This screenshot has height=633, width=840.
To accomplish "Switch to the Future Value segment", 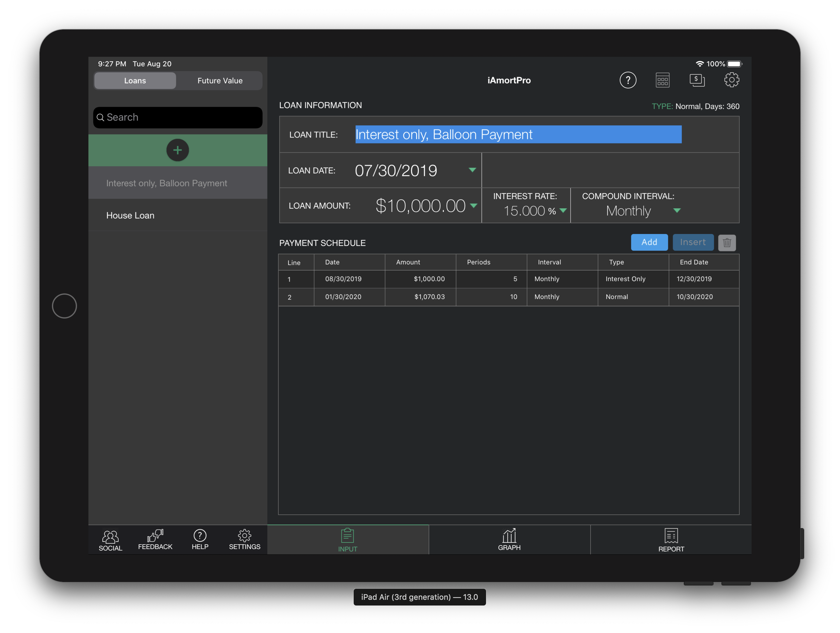I will click(x=220, y=81).
